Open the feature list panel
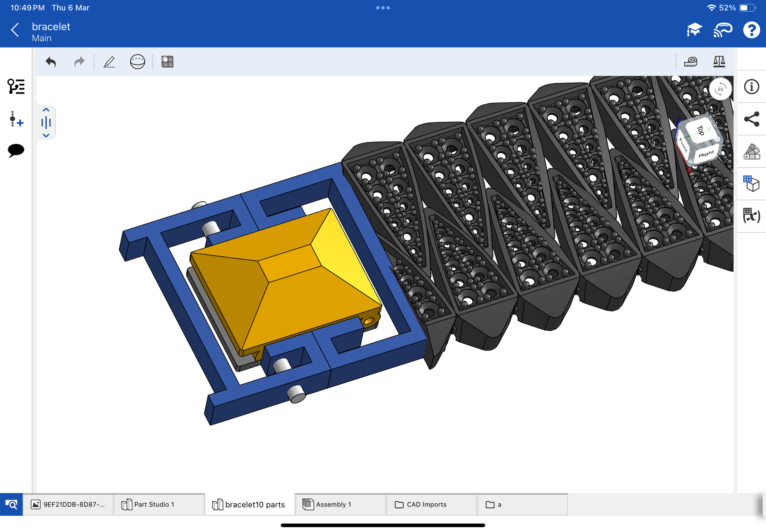 click(x=16, y=86)
